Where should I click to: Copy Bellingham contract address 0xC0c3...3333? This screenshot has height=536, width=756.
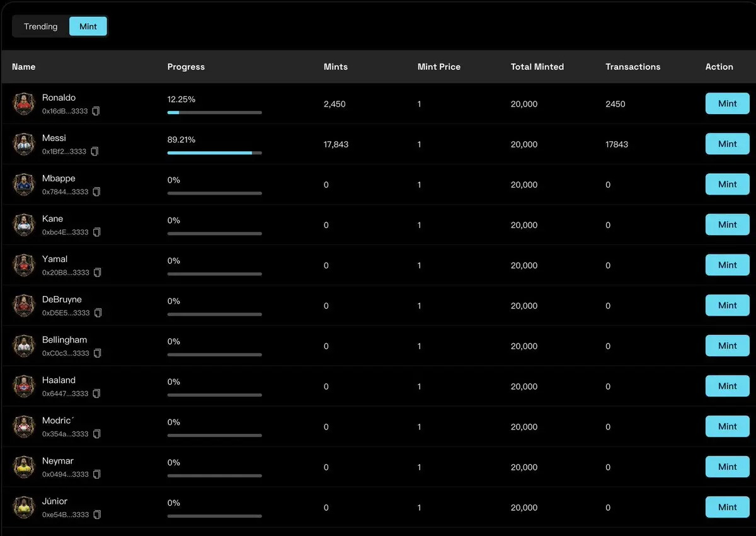[97, 353]
